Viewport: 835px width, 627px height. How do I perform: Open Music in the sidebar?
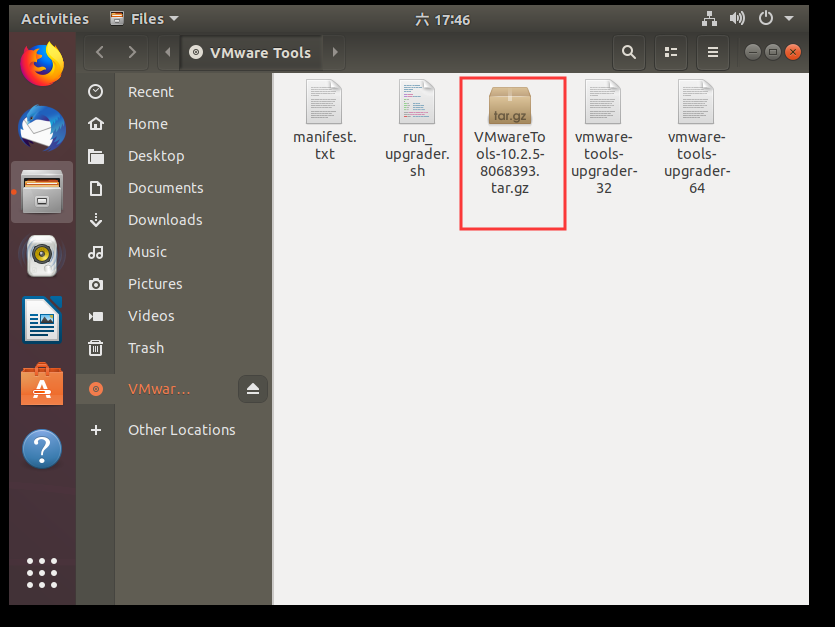point(174,251)
